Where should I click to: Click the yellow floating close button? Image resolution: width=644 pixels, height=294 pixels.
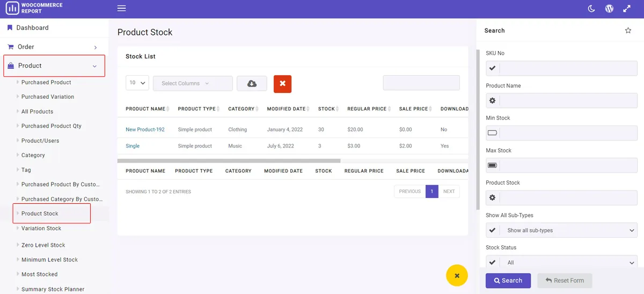pyautogui.click(x=457, y=276)
